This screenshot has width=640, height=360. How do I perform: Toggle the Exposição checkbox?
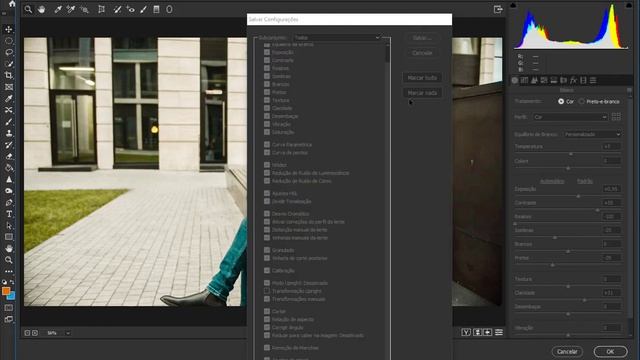pos(267,52)
